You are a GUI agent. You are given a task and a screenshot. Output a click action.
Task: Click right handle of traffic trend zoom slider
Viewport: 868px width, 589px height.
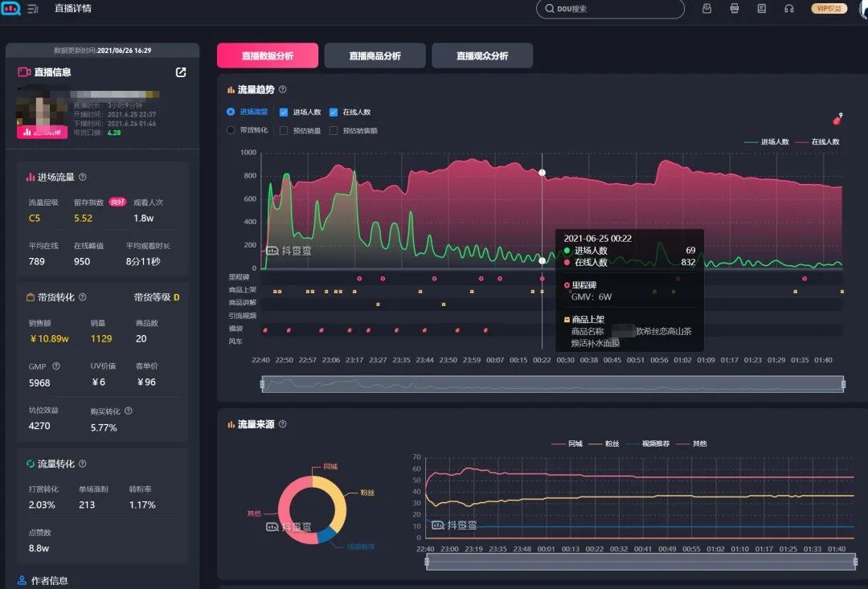point(844,384)
